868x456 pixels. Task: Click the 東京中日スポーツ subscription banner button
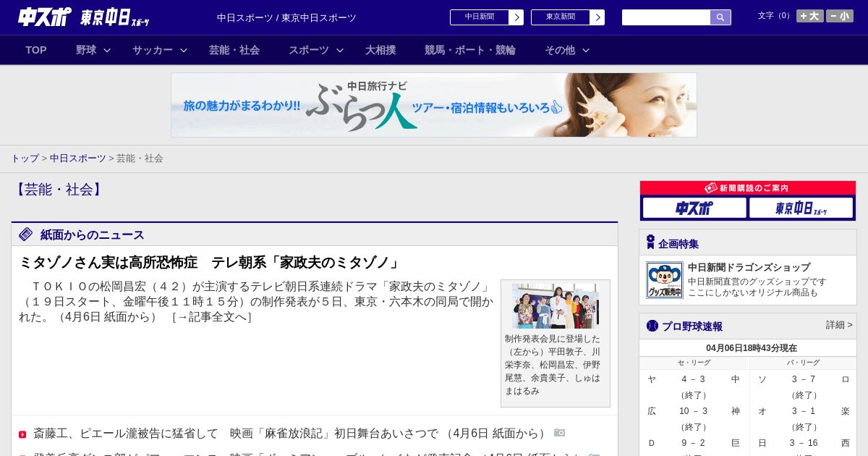click(801, 208)
